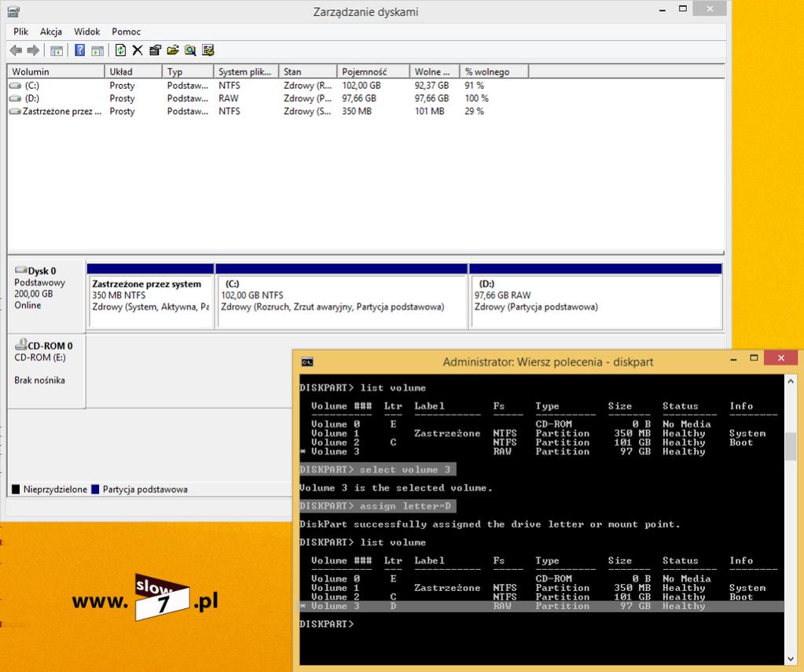Click the command prompt scrollbar down arrow
This screenshot has height=672, width=804.
click(790, 659)
